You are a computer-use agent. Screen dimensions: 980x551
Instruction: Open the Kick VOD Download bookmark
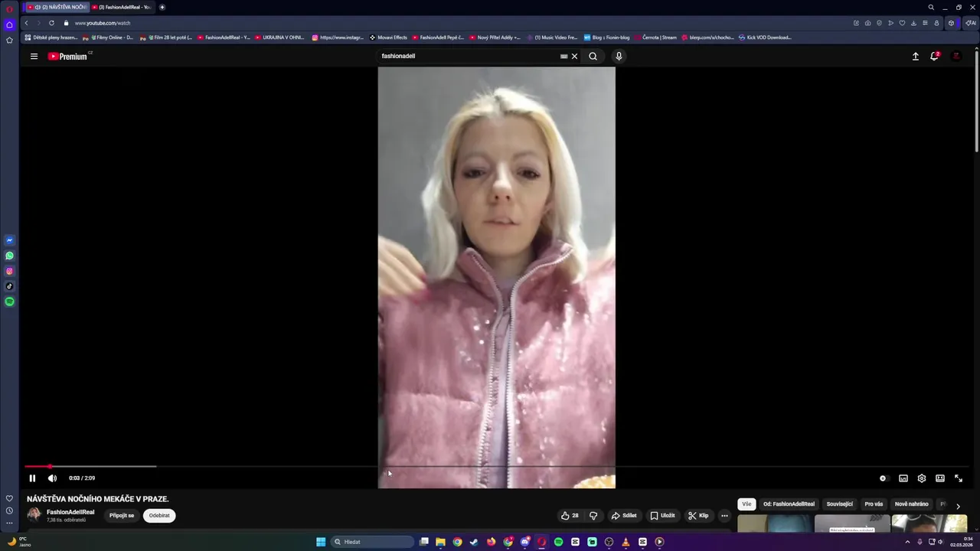tap(765, 37)
